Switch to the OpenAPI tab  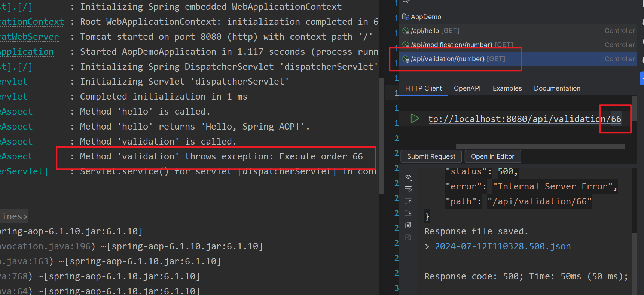pyautogui.click(x=467, y=88)
